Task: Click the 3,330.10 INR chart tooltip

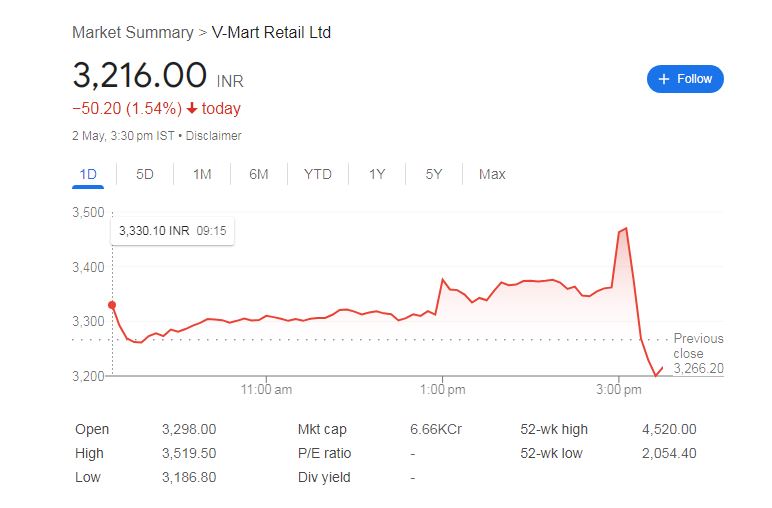Action: [172, 231]
